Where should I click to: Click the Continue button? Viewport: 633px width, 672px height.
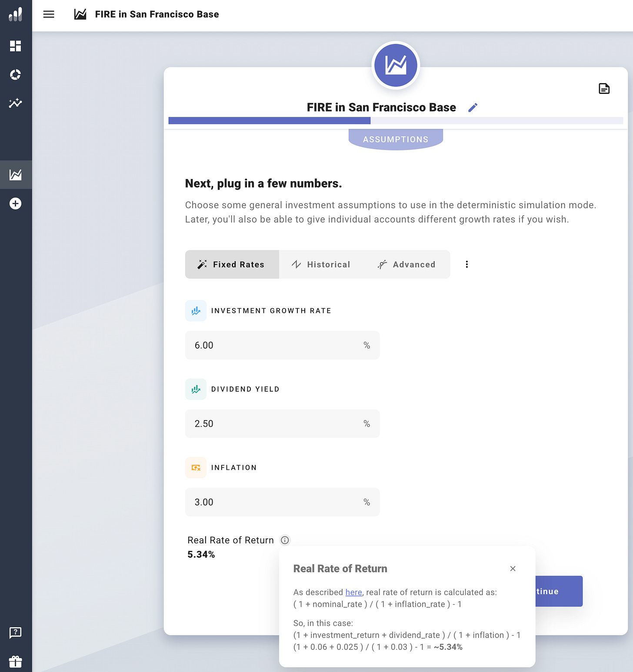coord(559,591)
